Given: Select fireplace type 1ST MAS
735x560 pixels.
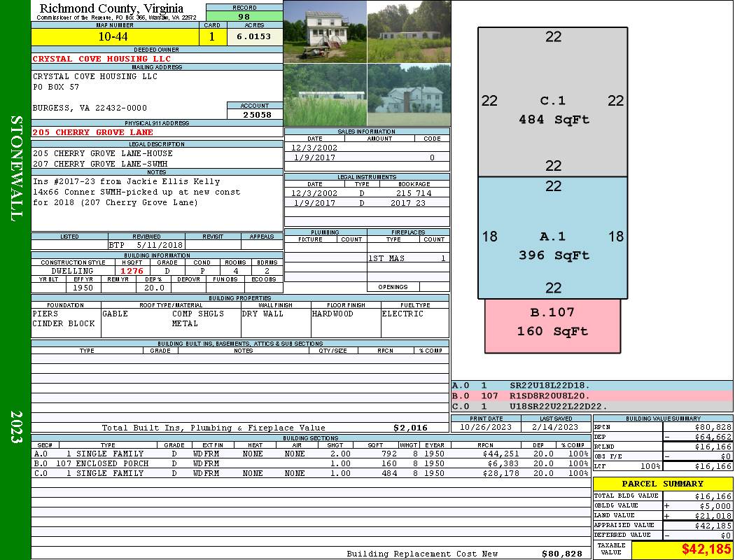Looking at the screenshot, I should click(x=386, y=258).
